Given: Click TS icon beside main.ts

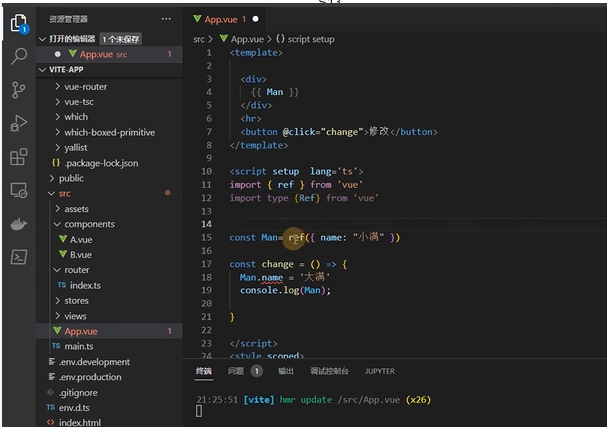Looking at the screenshot, I should [56, 346].
